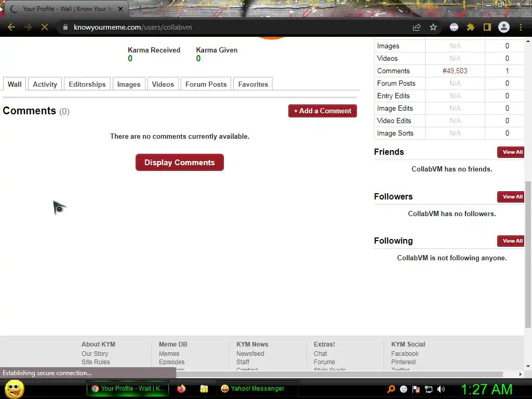Screen dimensions: 532x399
Task: Click the Display Comments button
Action: [x=179, y=163]
